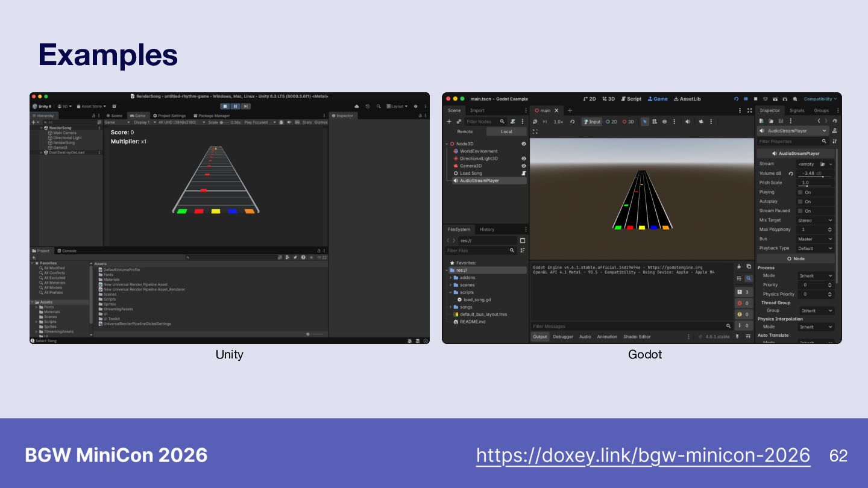Select the WorldEnvironment node
Screen dimensions: 868x488
coord(479,151)
